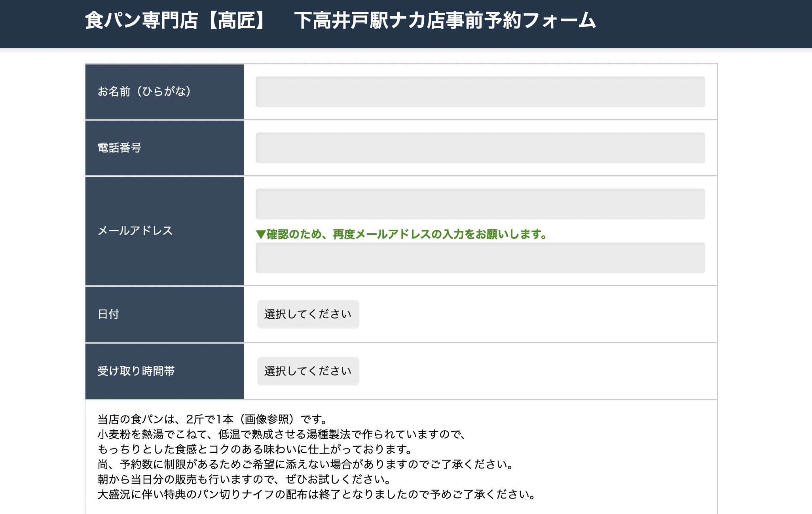Click the お名前（ひらがな）label
This screenshot has width=812, height=514.
[x=144, y=92]
